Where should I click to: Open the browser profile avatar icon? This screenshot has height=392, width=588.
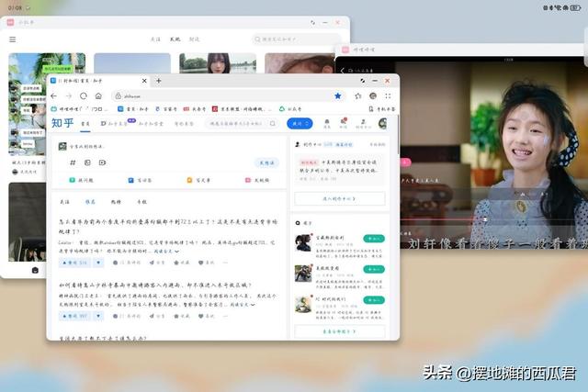point(373,96)
